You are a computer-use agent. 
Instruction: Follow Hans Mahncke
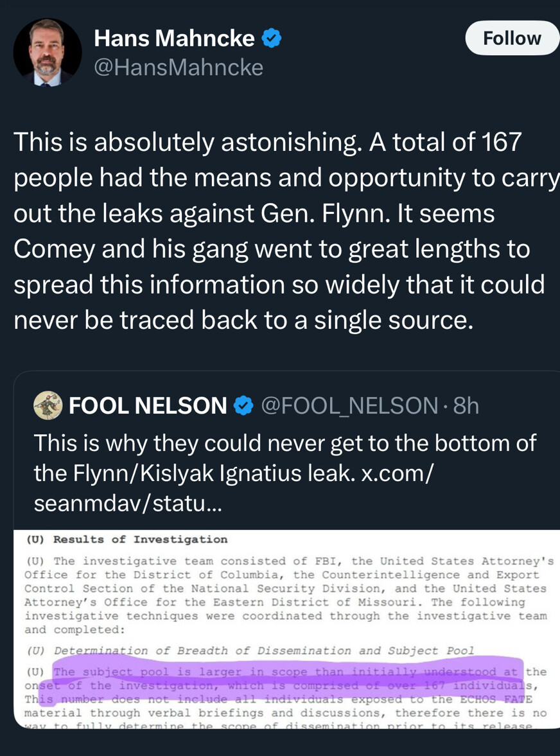pyautogui.click(x=511, y=38)
